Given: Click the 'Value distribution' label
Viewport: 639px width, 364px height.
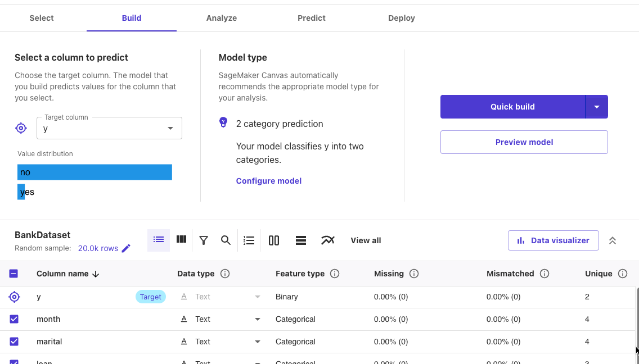Looking at the screenshot, I should click(45, 153).
